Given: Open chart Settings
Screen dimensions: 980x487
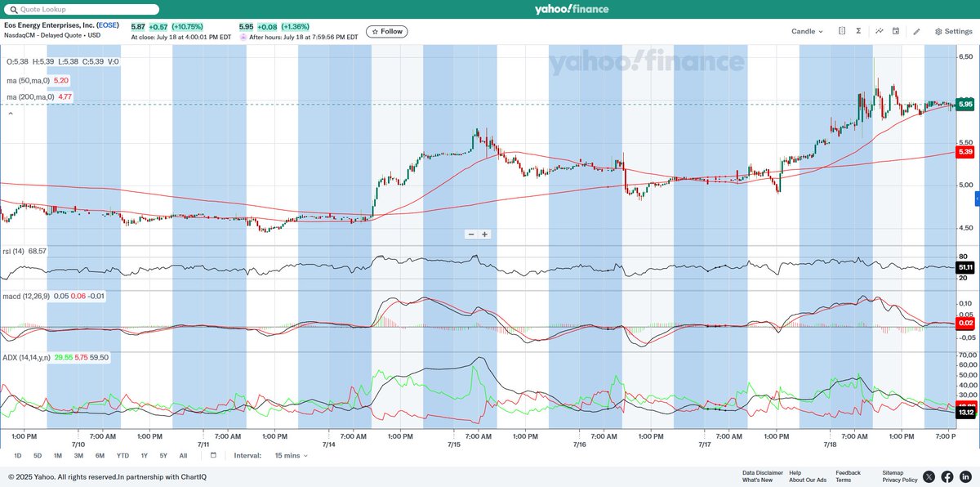Looking at the screenshot, I should pyautogui.click(x=953, y=31).
